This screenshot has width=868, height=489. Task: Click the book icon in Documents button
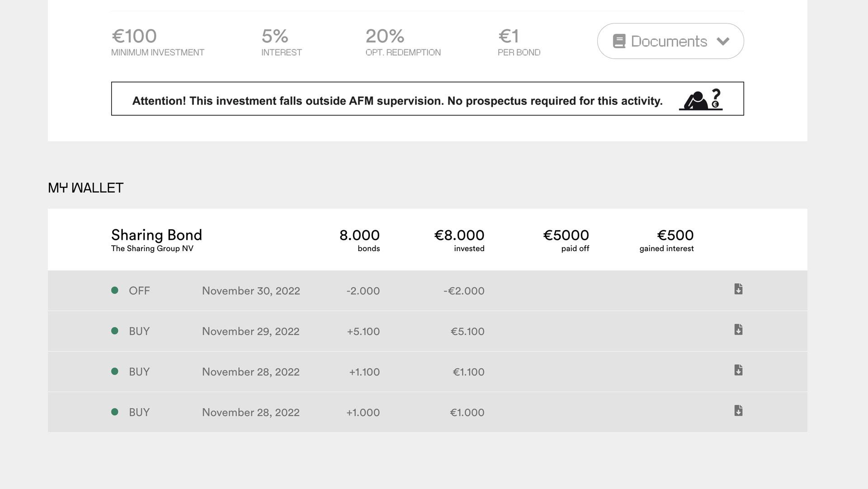coord(619,41)
